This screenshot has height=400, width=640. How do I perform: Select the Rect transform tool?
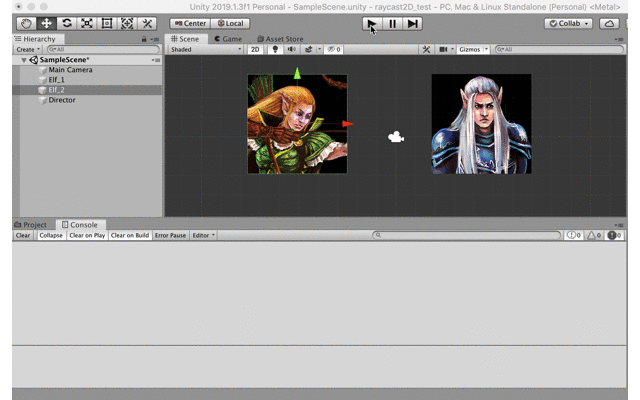pos(107,23)
